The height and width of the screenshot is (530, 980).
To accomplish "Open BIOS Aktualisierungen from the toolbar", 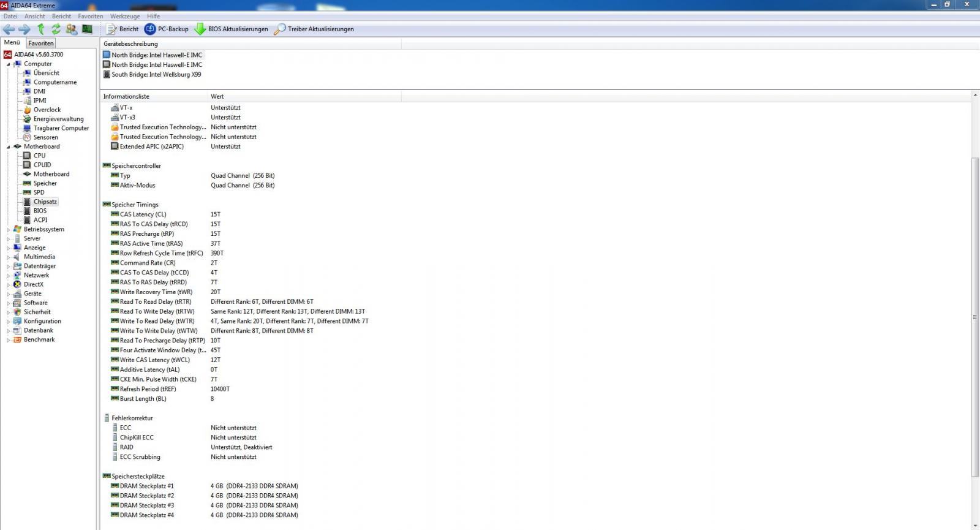I will [232, 29].
